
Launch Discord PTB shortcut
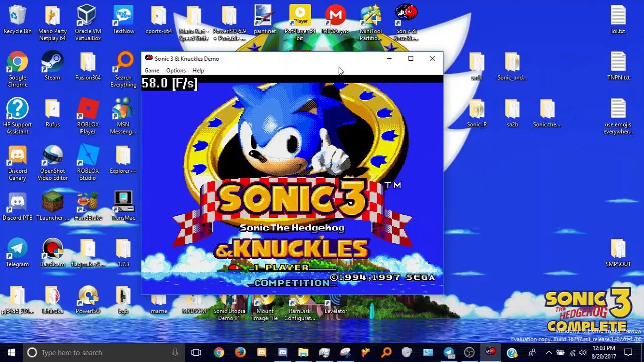point(17,207)
